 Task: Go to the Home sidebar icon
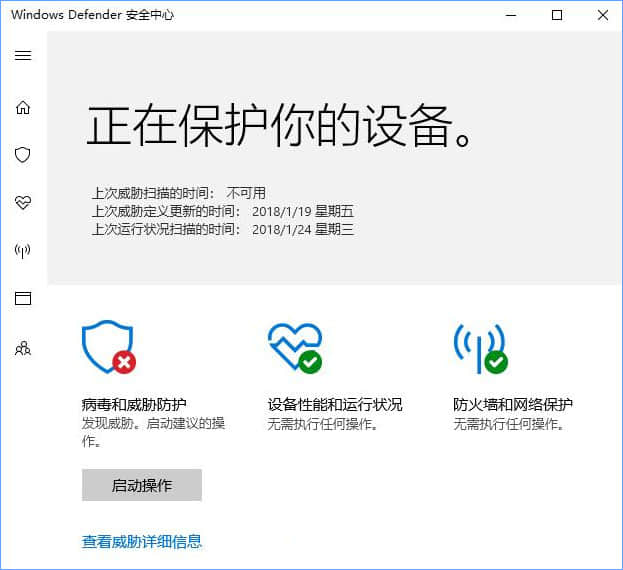pos(23,107)
